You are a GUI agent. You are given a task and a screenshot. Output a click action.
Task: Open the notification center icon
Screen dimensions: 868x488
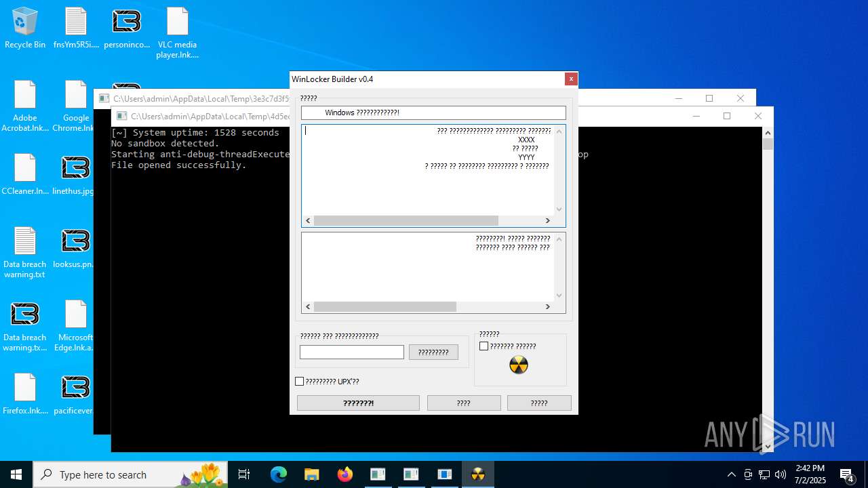pyautogui.click(x=846, y=474)
